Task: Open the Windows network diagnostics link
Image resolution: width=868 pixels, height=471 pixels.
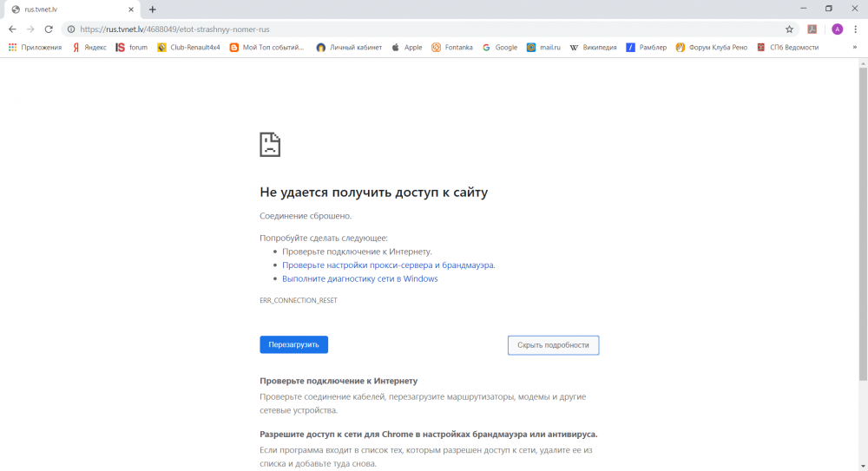Action: point(360,279)
